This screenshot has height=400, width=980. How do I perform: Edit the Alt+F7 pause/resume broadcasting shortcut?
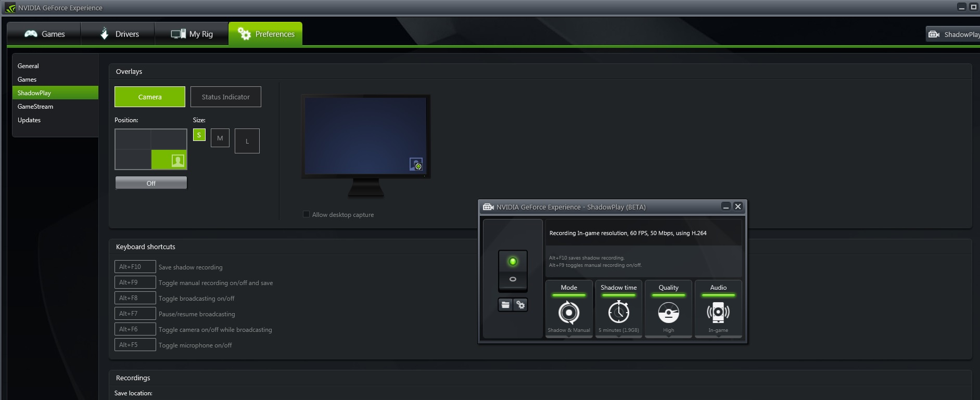(135, 314)
